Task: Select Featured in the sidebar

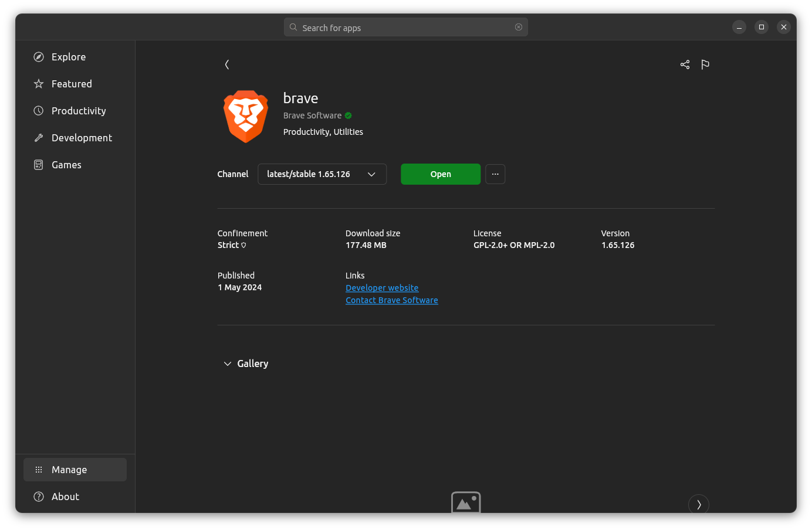Action: tap(72, 84)
